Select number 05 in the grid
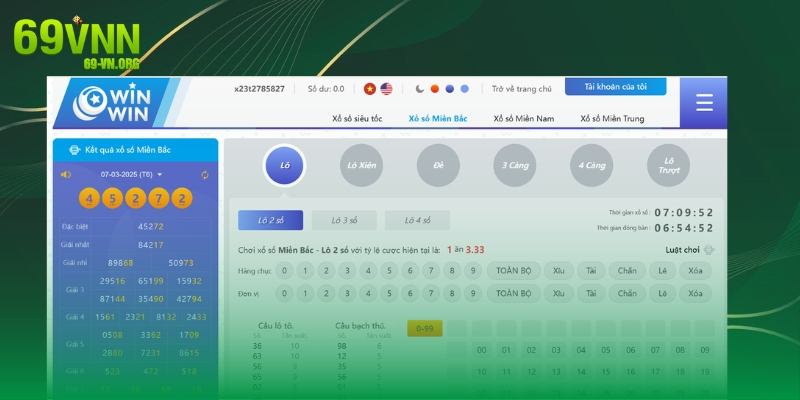This screenshot has height=400, width=800. [606, 350]
